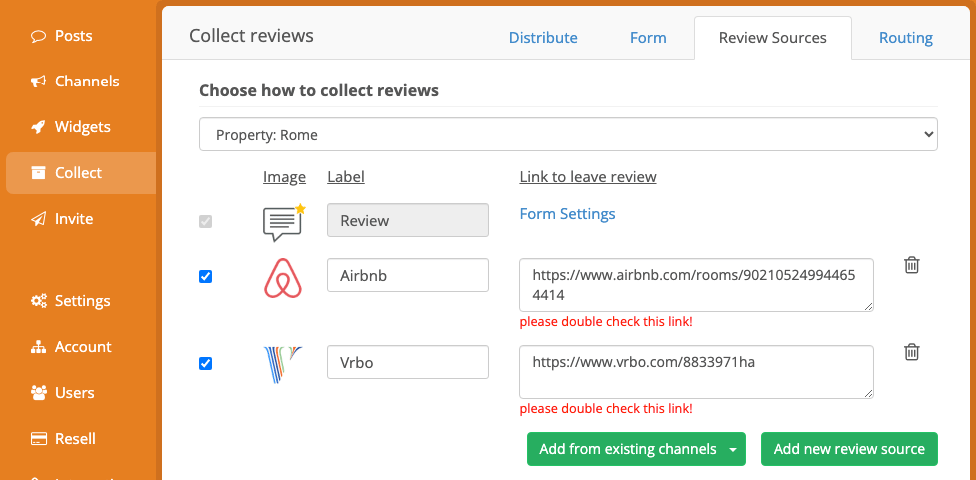Switch to the Distribute tab
This screenshot has width=976, height=480.
(543, 38)
